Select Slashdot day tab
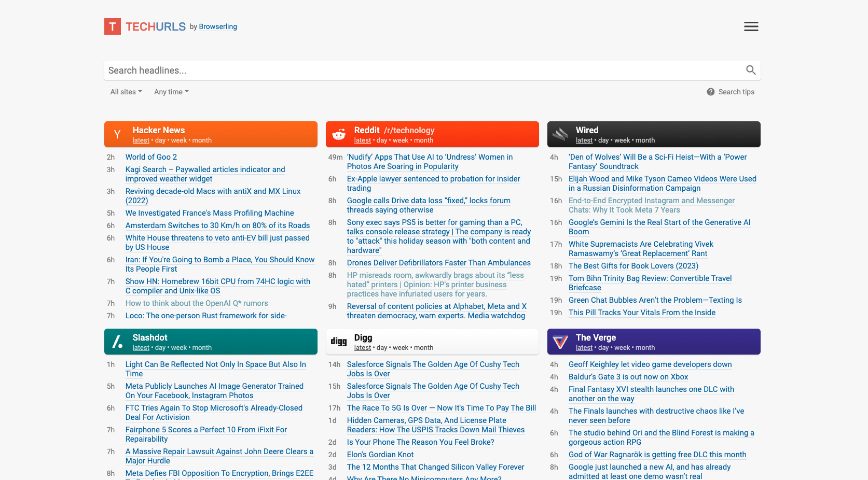The image size is (868, 480). (x=160, y=348)
